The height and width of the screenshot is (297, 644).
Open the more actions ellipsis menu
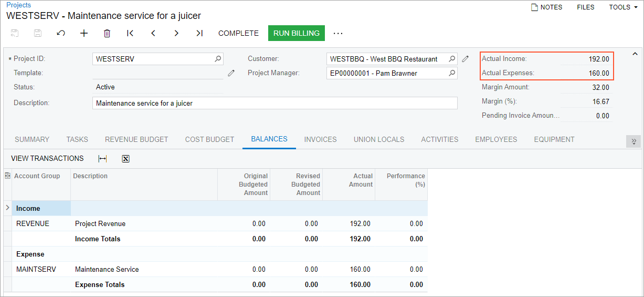pyautogui.click(x=338, y=33)
